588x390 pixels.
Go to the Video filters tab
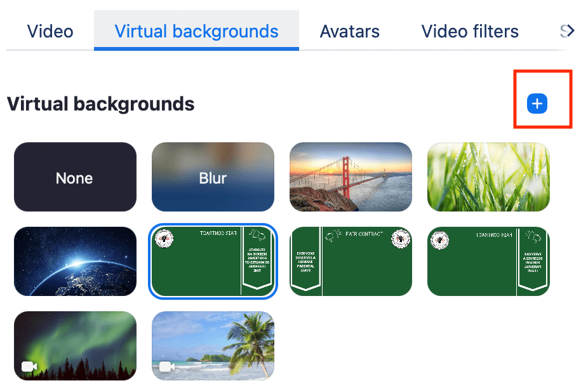[x=470, y=31]
